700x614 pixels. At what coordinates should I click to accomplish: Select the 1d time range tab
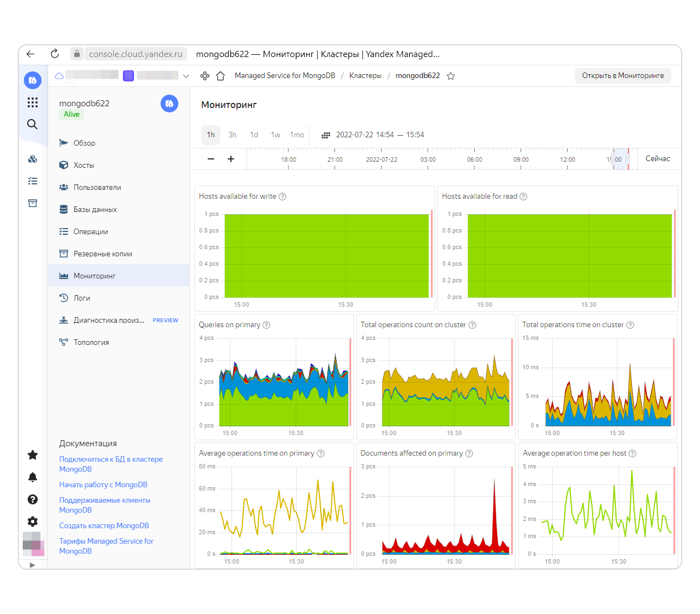254,135
